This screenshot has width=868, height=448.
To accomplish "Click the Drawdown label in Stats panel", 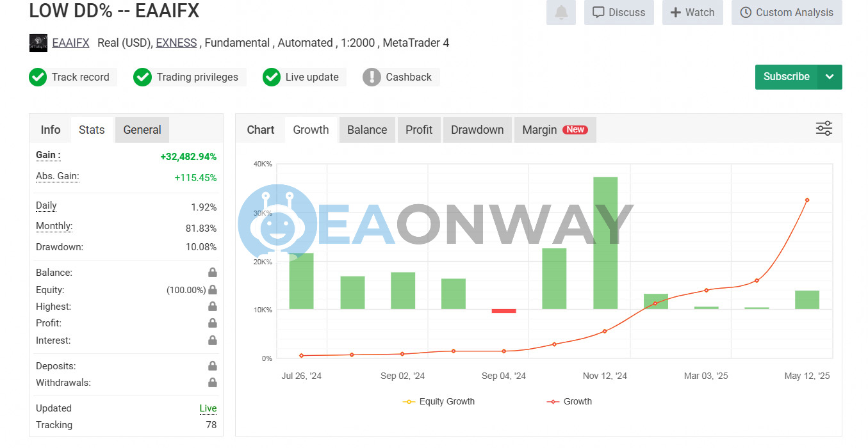I will pyautogui.click(x=60, y=247).
